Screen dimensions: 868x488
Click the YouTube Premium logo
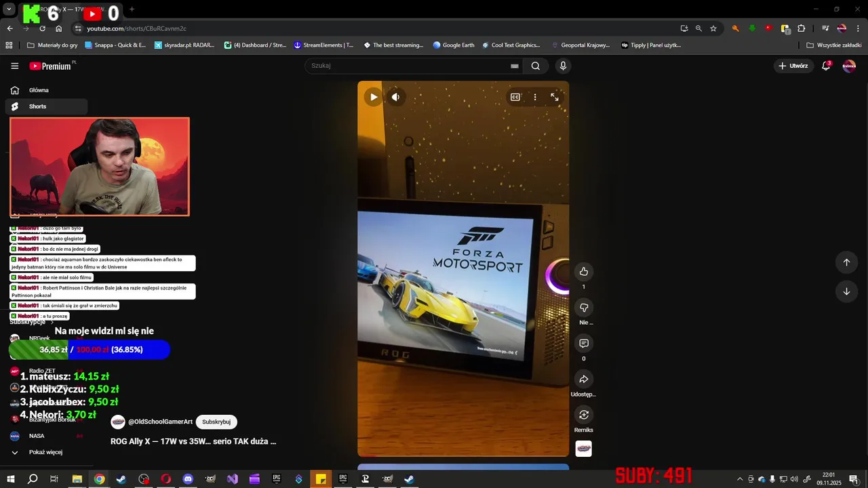(x=50, y=66)
